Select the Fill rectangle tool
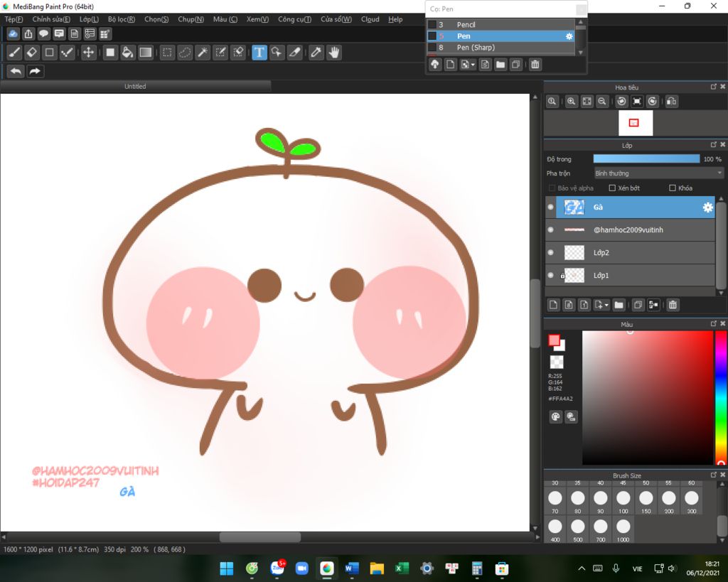Viewport: 728px width, 582px height. tap(110, 53)
